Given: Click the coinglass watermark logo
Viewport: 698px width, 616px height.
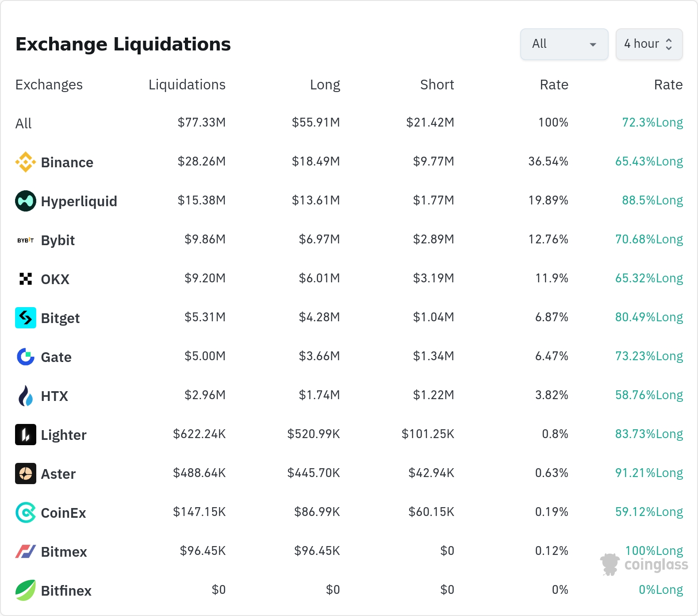Looking at the screenshot, I should point(644,565).
